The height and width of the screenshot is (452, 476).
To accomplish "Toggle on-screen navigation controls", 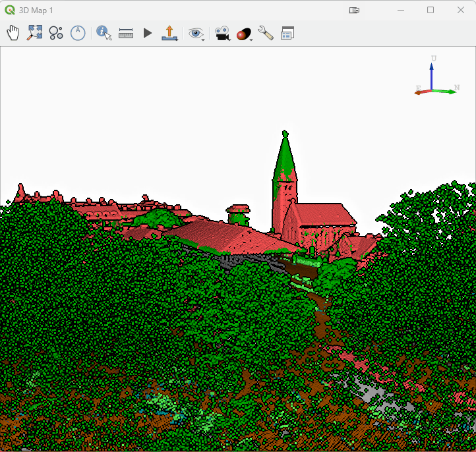I will pos(56,33).
